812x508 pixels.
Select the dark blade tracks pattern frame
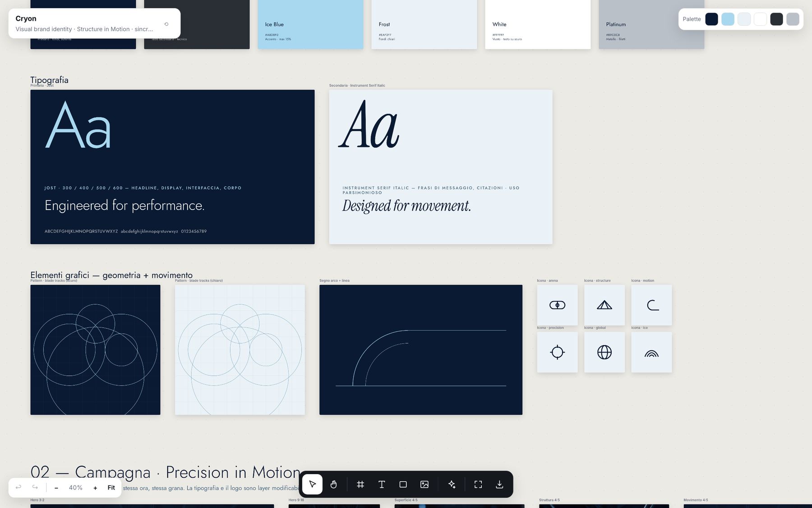coord(95,350)
